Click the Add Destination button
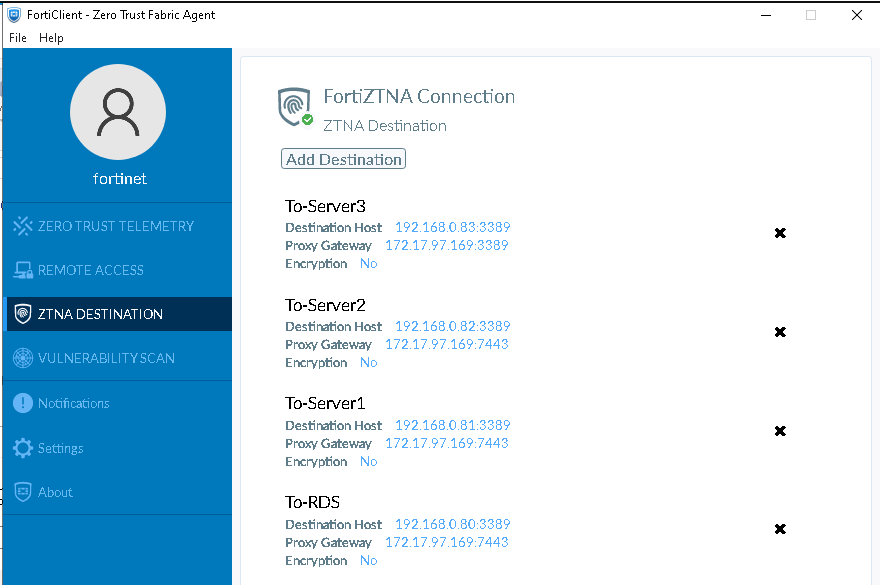This screenshot has height=585, width=880. click(343, 159)
